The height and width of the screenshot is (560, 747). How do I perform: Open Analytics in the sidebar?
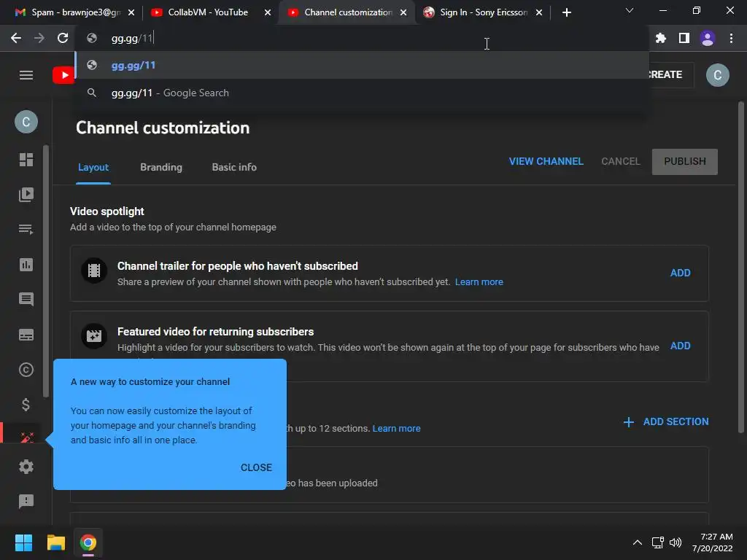point(26,265)
